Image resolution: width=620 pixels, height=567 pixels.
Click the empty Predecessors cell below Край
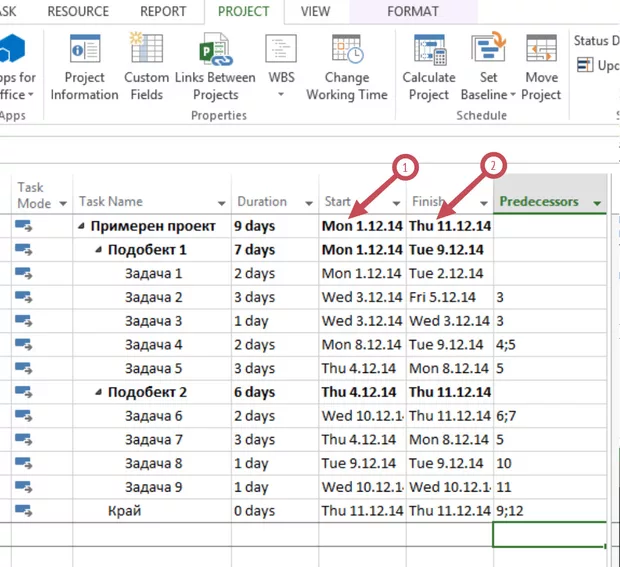click(x=549, y=534)
